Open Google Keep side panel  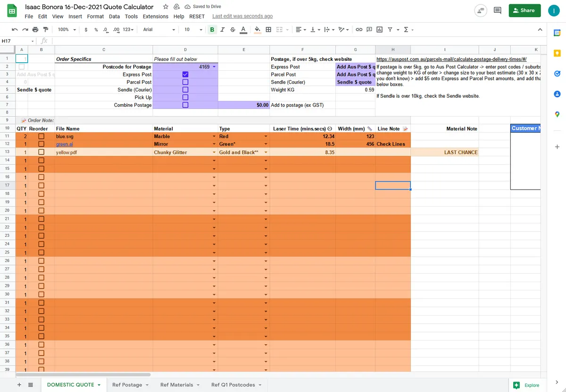coord(557,53)
